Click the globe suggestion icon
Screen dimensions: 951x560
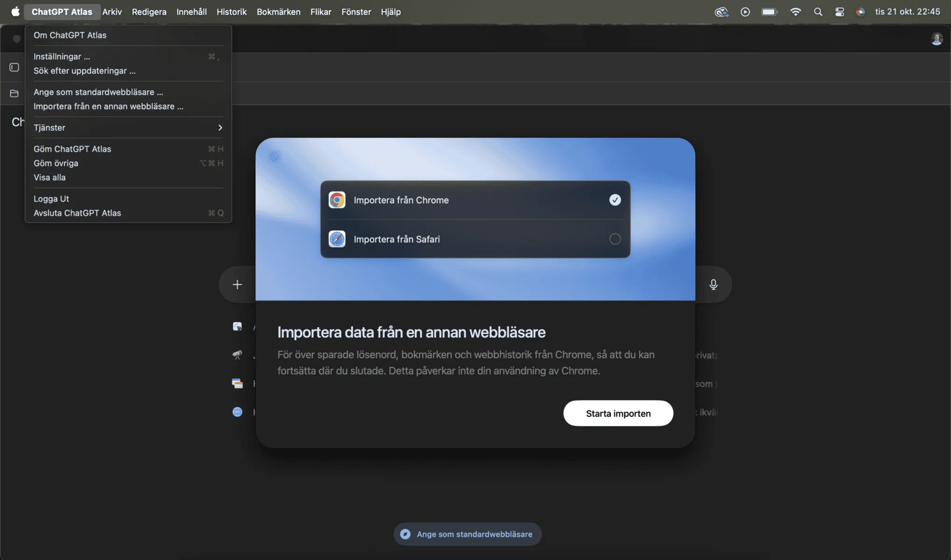[x=237, y=412]
